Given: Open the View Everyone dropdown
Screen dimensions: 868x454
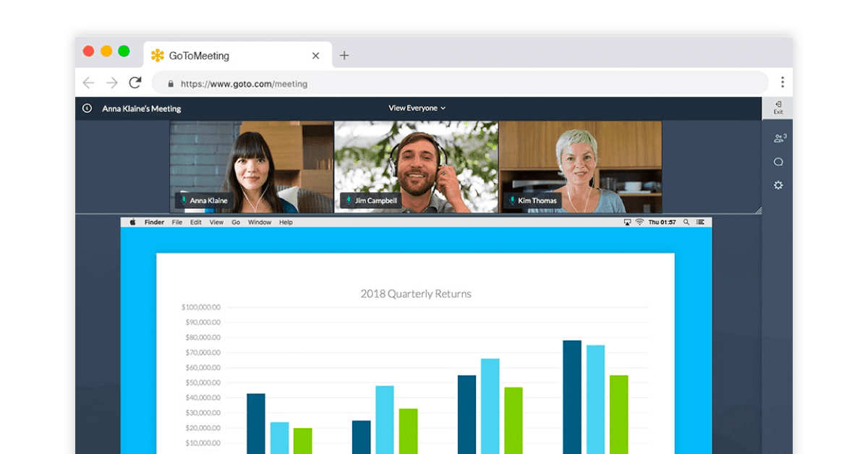Looking at the screenshot, I should pyautogui.click(x=417, y=108).
